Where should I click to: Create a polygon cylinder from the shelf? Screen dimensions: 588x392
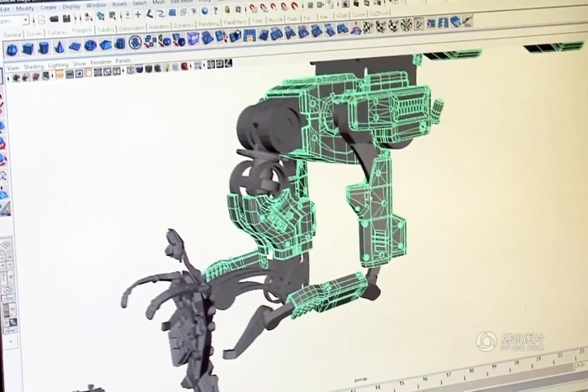click(44, 48)
